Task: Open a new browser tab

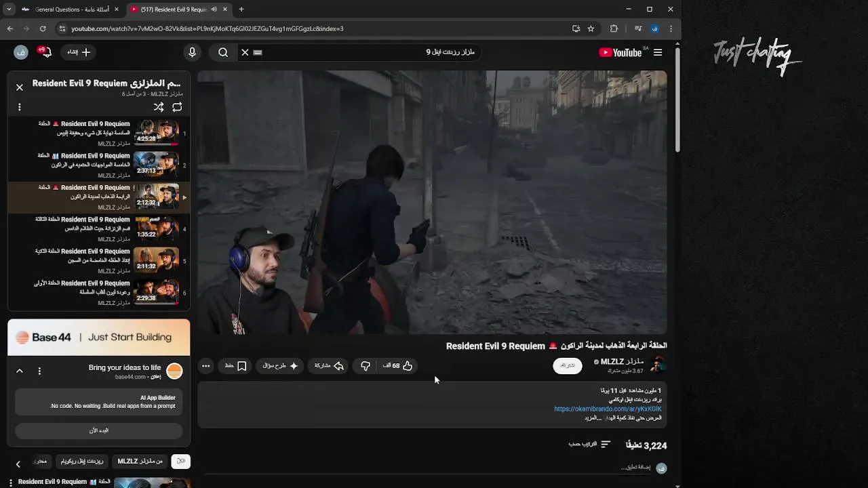Action: click(x=241, y=9)
